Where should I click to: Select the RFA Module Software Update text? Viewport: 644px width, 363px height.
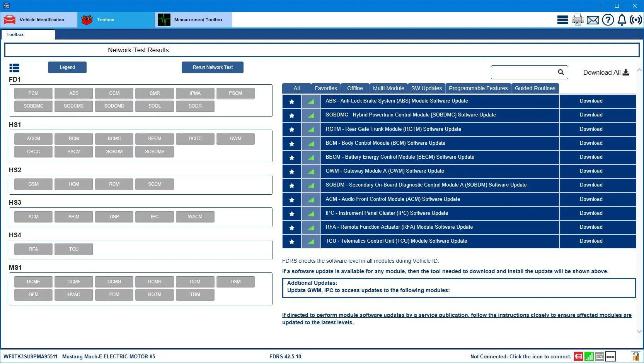click(x=399, y=227)
